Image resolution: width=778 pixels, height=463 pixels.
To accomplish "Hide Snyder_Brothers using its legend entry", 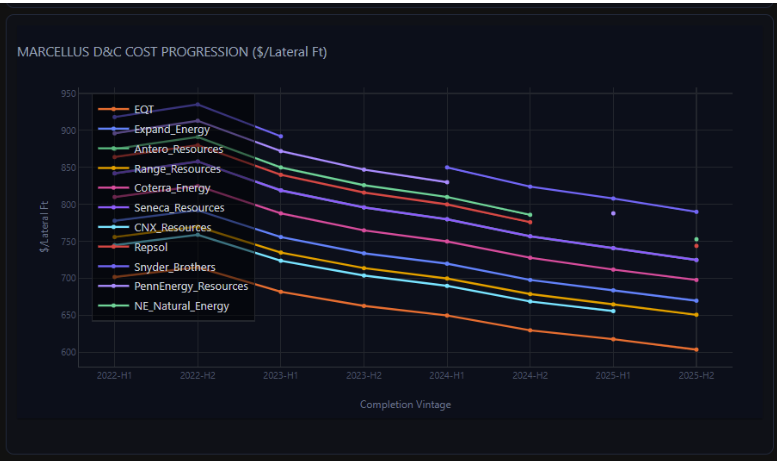I will click(174, 267).
